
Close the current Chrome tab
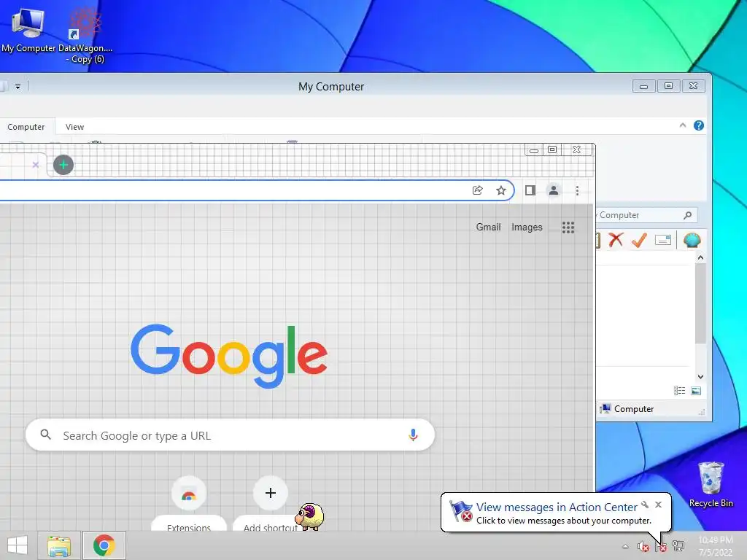(35, 165)
